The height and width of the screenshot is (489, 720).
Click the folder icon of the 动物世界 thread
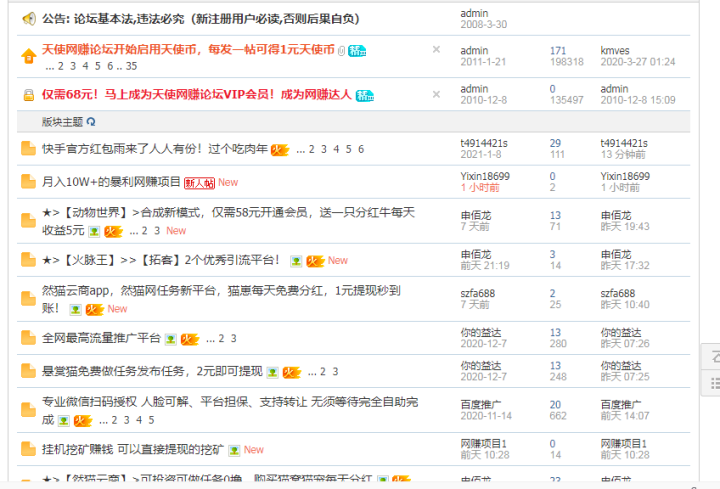point(28,221)
